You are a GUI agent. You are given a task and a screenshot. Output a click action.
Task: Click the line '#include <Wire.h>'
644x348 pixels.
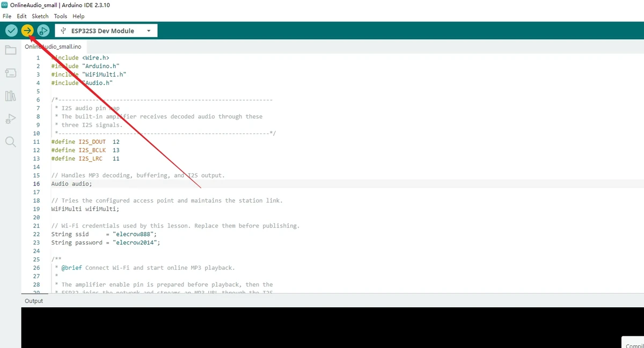[x=80, y=58]
